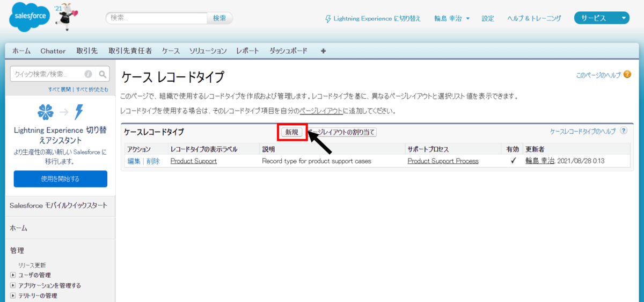Image resolution: width=644 pixels, height=302 pixels.
Task: Click 'Record type for product support cases' text
Action: pos(317,161)
